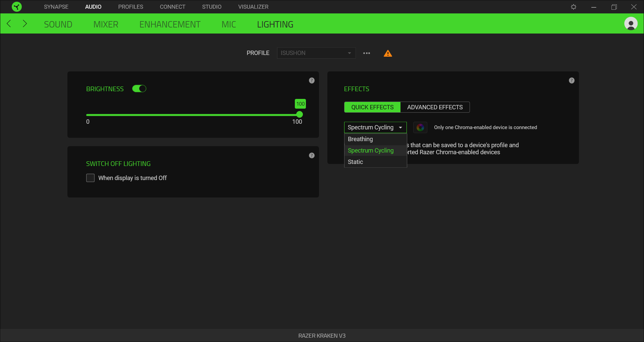The height and width of the screenshot is (342, 644).
Task: Select the Lighting tab
Action: coord(275,24)
